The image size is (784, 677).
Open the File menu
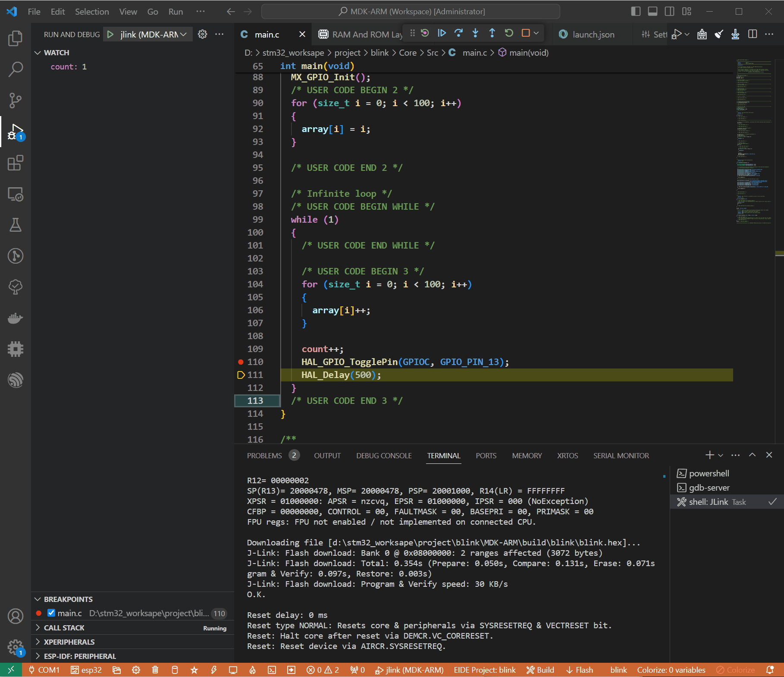pyautogui.click(x=34, y=12)
